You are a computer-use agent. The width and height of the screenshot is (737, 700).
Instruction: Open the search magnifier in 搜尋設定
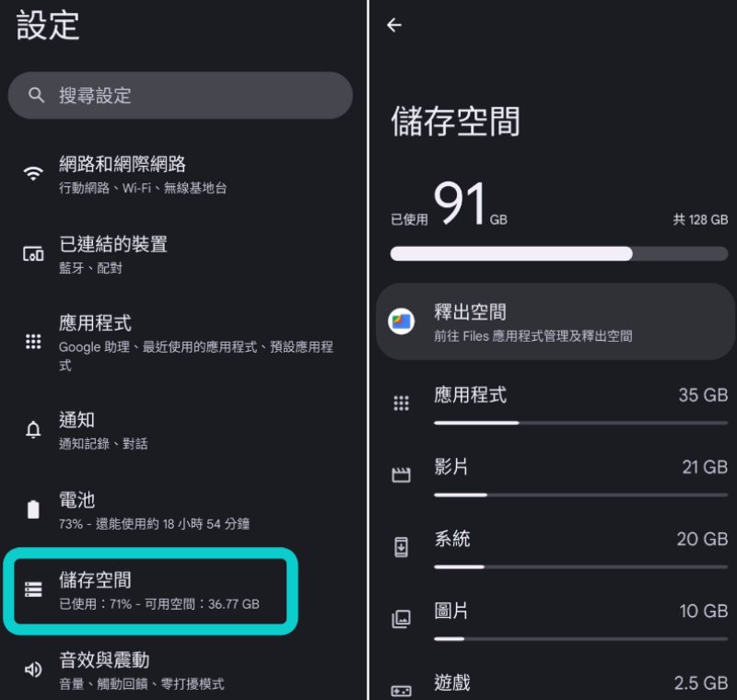tap(36, 96)
